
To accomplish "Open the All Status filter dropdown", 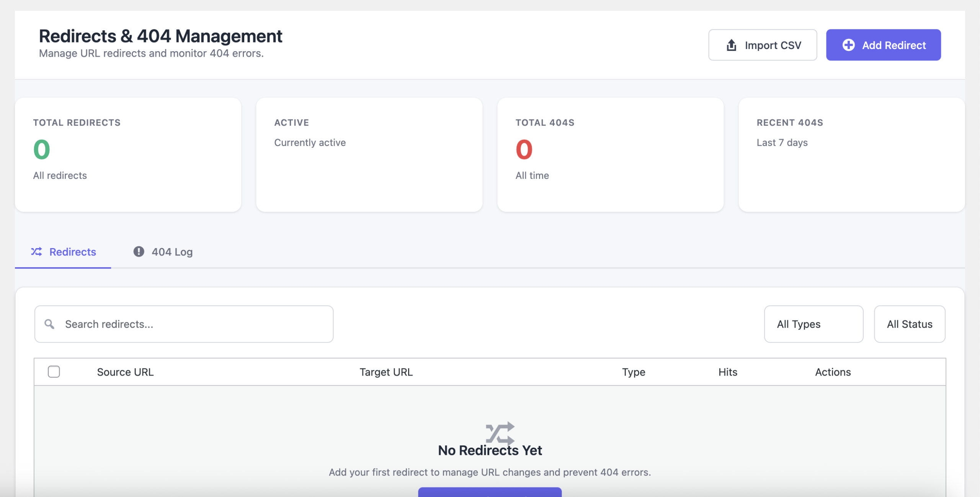I will (x=909, y=324).
